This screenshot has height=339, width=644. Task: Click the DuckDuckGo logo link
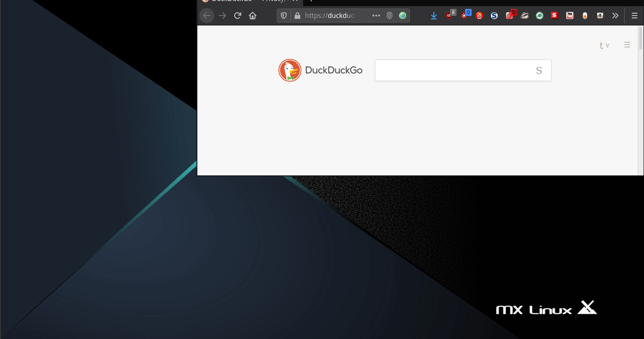(321, 70)
